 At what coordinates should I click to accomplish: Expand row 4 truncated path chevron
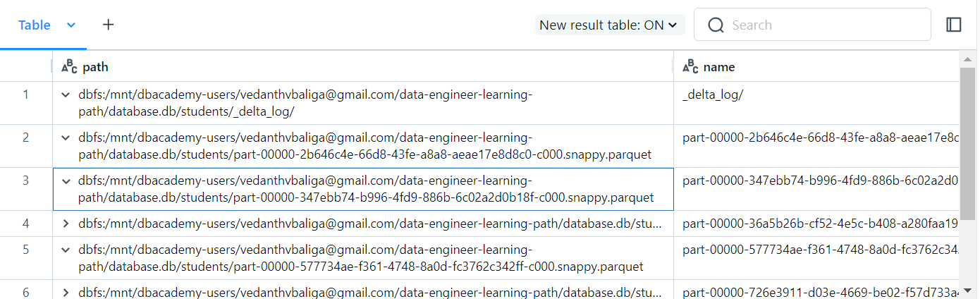66,224
